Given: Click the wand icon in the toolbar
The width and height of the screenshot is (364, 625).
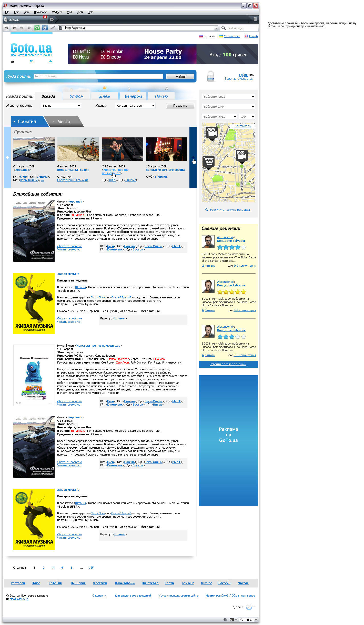Looking at the screenshot, I should point(53,28).
